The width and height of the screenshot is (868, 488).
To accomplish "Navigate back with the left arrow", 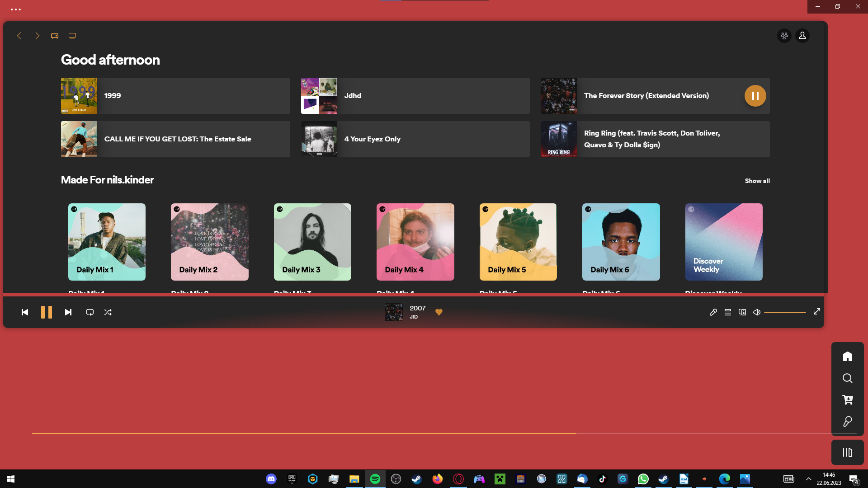I will click(19, 36).
